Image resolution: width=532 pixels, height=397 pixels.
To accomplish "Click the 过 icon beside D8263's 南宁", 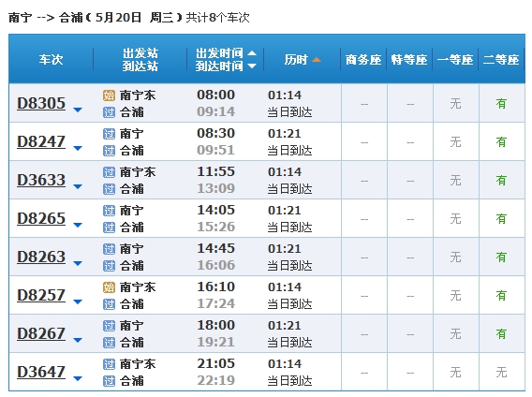I will (109, 249).
